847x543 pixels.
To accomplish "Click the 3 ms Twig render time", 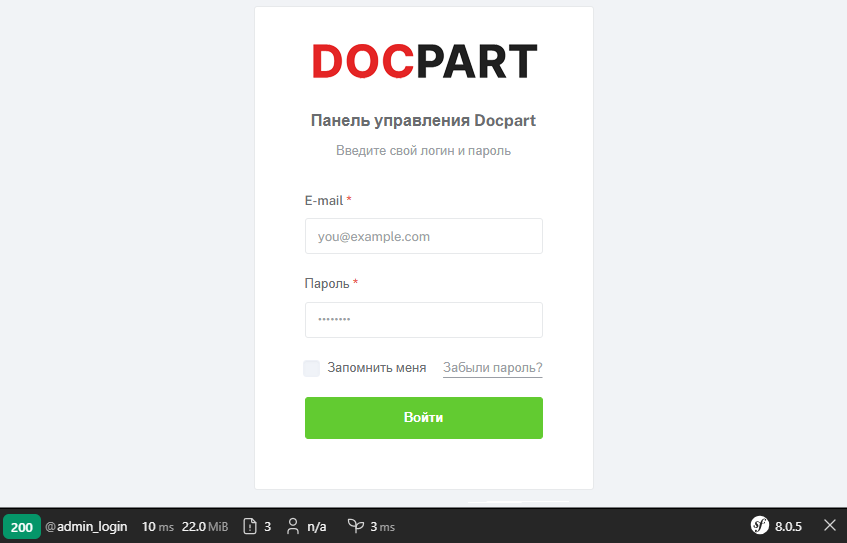I will click(382, 526).
